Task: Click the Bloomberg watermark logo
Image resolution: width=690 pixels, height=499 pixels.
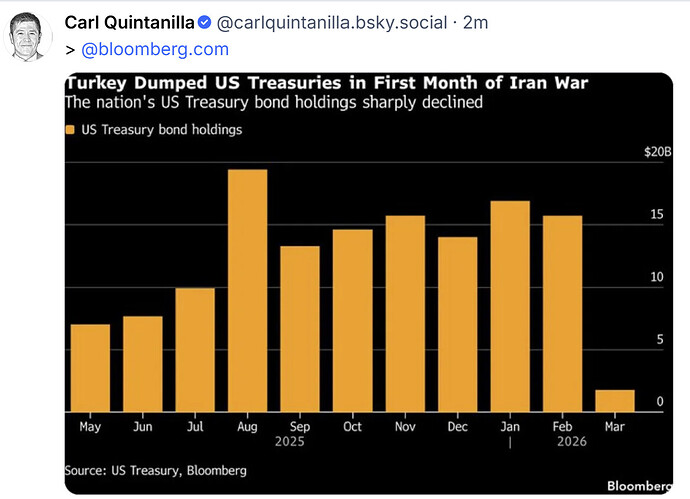Action: tap(639, 486)
